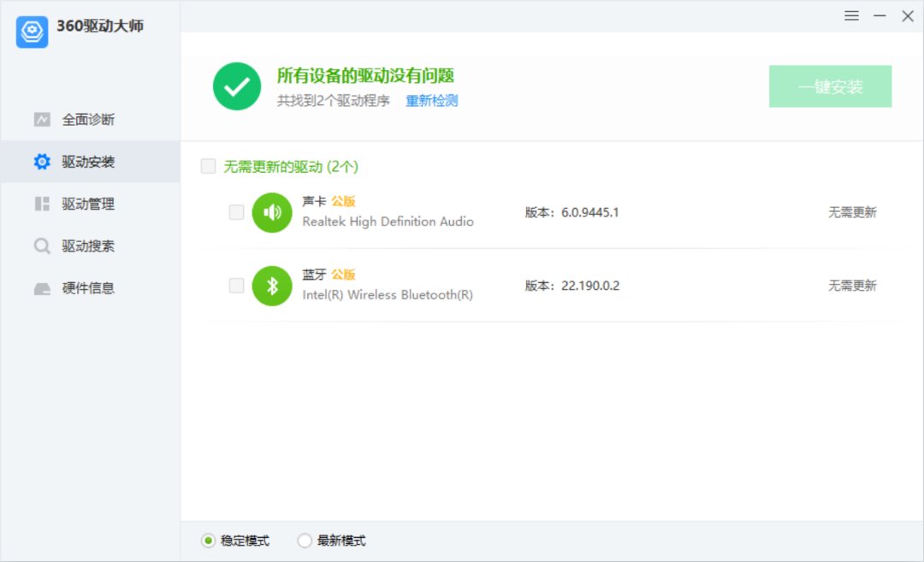The width and height of the screenshot is (924, 562).
Task: Switch to 最新模式 radio option
Action: (x=305, y=541)
